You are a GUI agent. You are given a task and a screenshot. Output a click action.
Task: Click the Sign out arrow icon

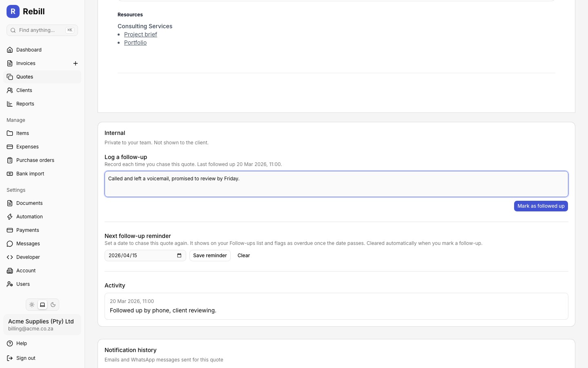click(x=10, y=358)
